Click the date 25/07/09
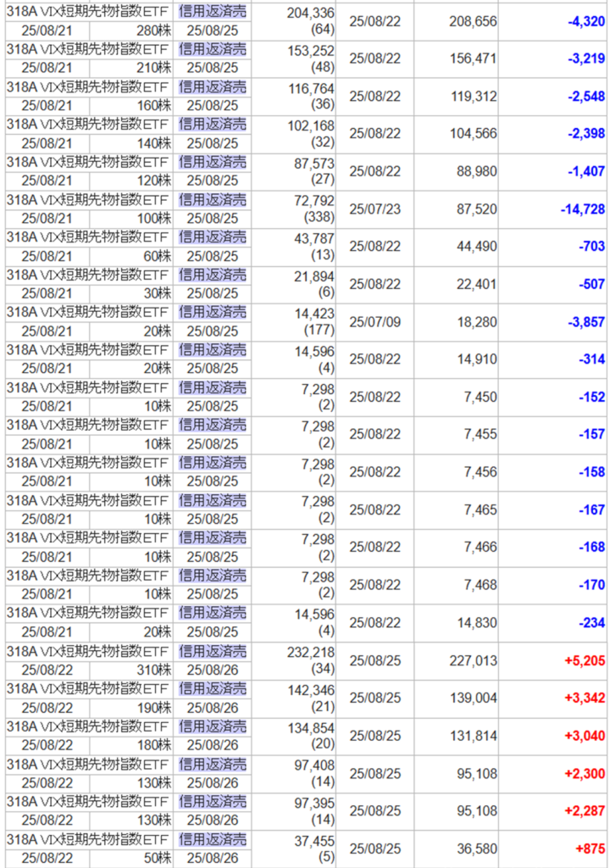610x868 pixels. [374, 321]
